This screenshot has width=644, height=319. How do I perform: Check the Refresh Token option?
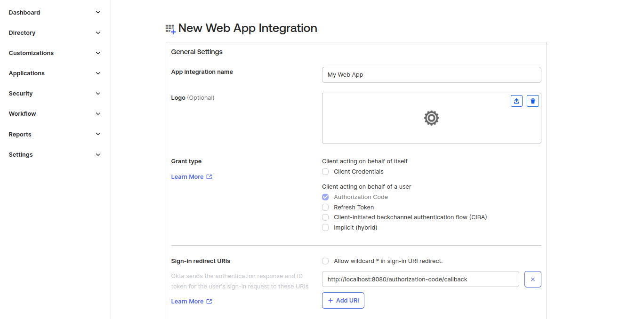coord(325,207)
